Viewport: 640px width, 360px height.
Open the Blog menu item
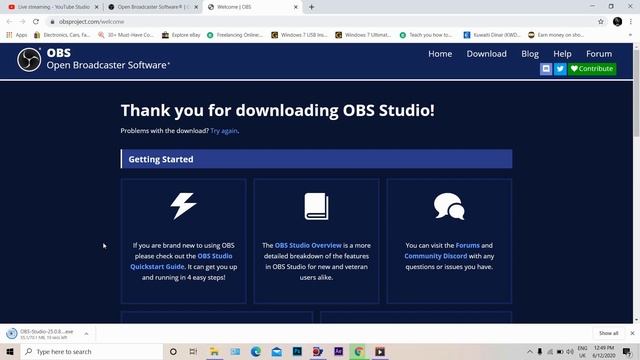click(530, 54)
